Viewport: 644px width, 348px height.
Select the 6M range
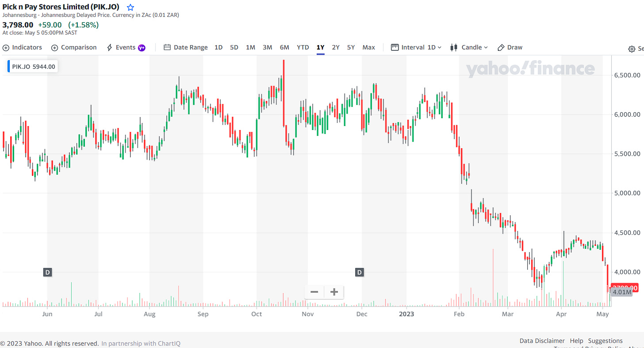click(284, 47)
